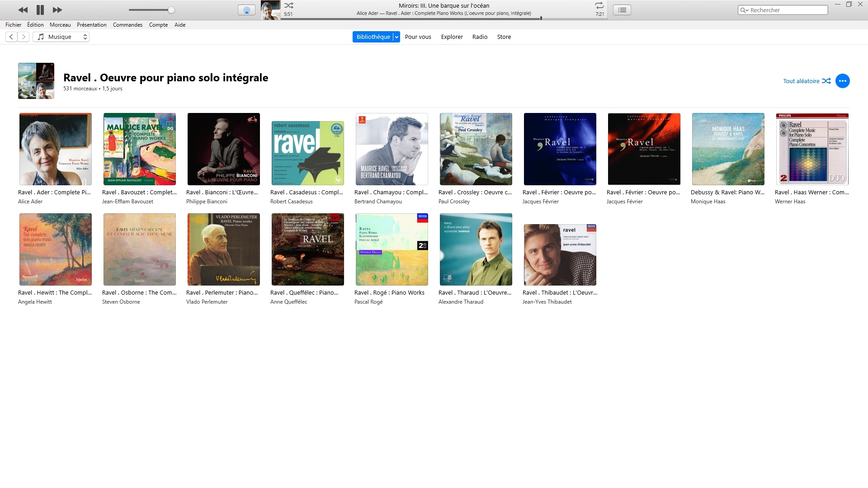Image resolution: width=868 pixels, height=488 pixels.
Task: Open the Angela Hewitt album cover
Action: tap(56, 249)
